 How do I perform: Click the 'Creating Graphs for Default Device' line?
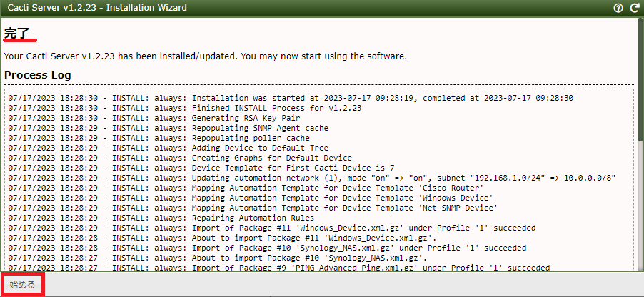[180, 158]
